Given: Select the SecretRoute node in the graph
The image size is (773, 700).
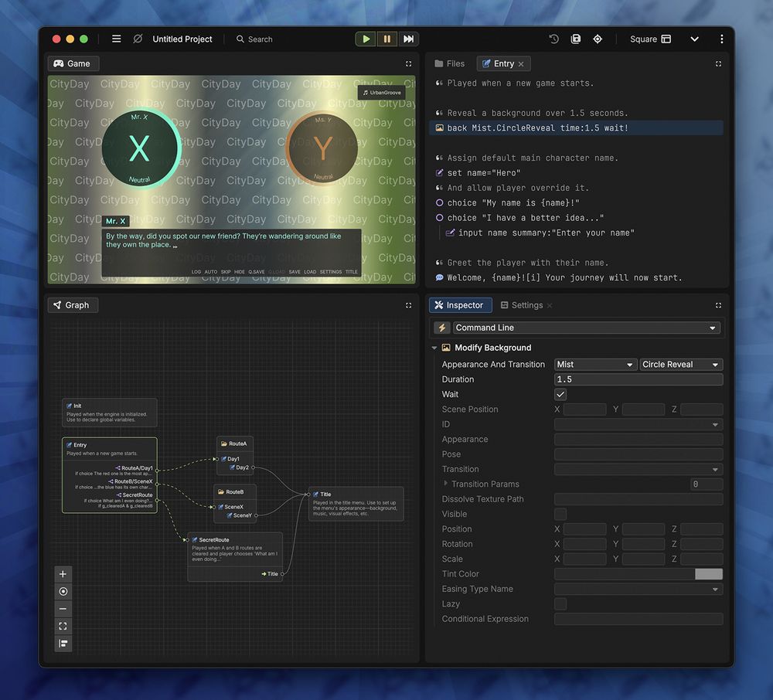Looking at the screenshot, I should 235,556.
